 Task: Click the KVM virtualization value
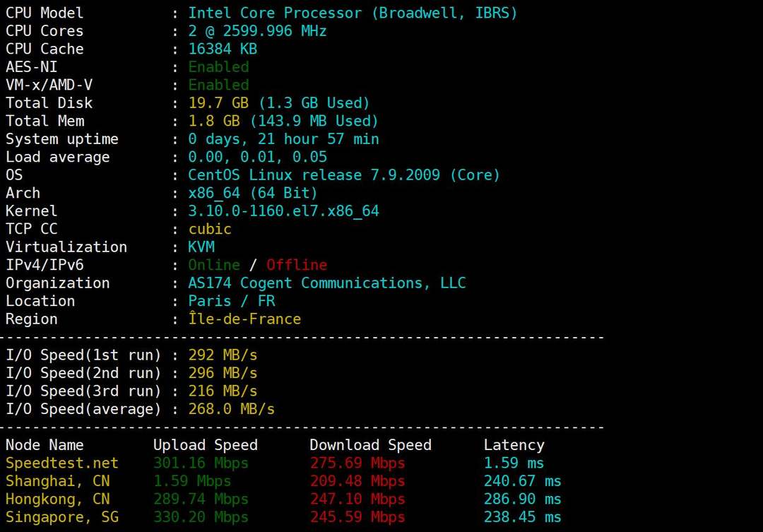[x=201, y=247]
